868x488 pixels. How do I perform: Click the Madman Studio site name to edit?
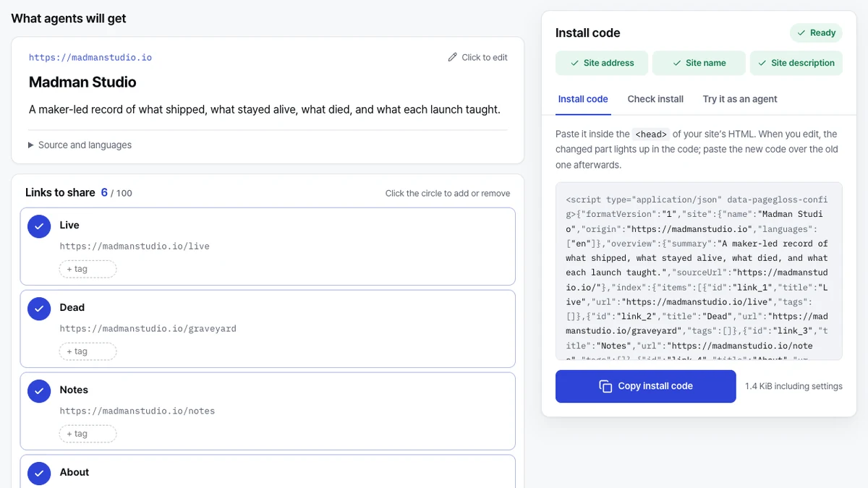pos(82,82)
